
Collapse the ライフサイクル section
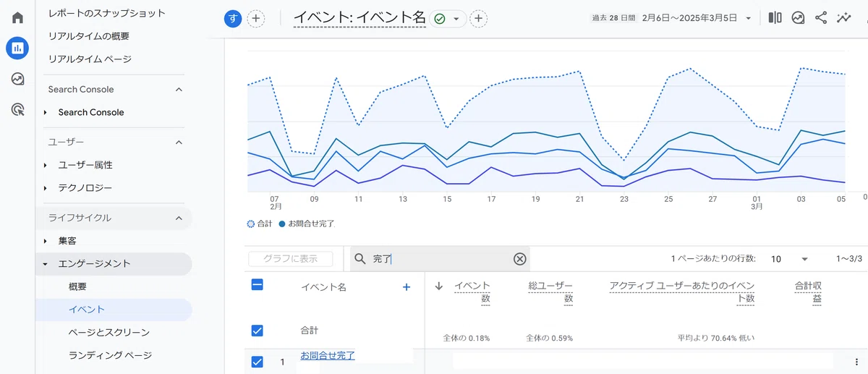[x=179, y=218]
